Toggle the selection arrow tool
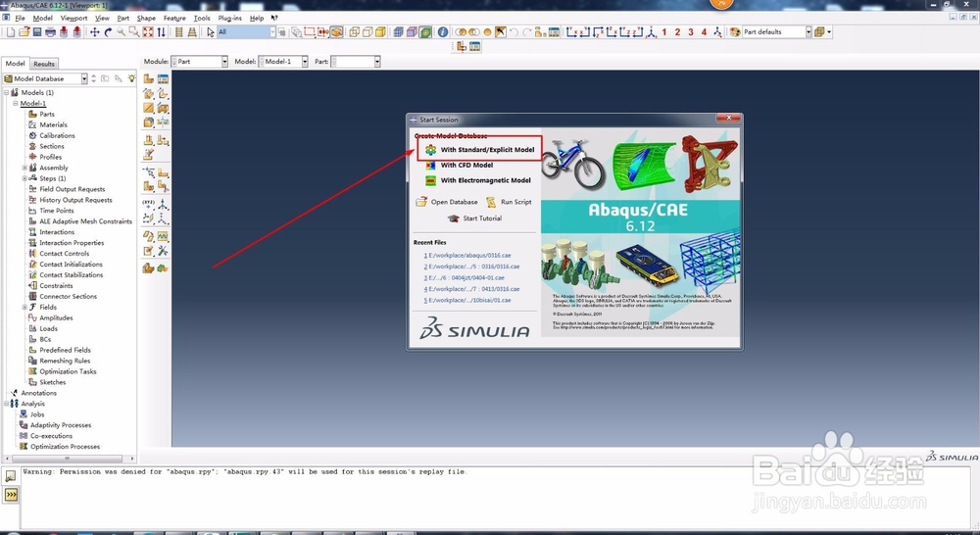 tap(211, 32)
